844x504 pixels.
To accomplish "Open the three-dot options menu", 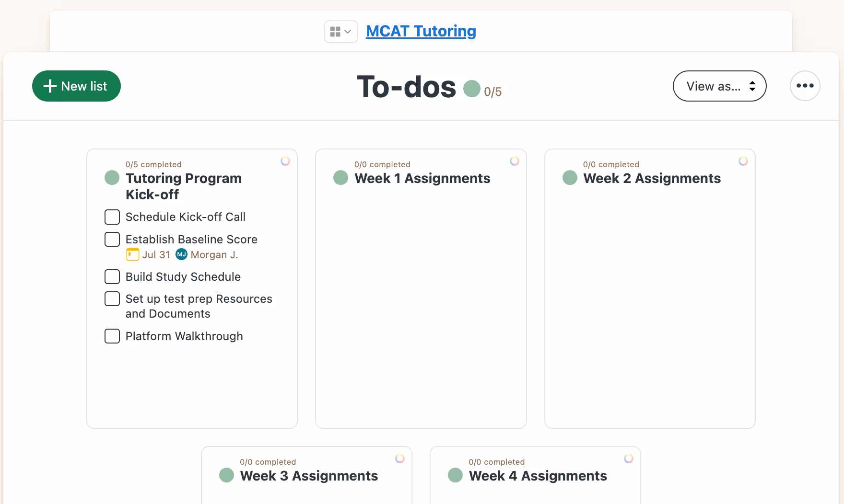I will pos(805,86).
